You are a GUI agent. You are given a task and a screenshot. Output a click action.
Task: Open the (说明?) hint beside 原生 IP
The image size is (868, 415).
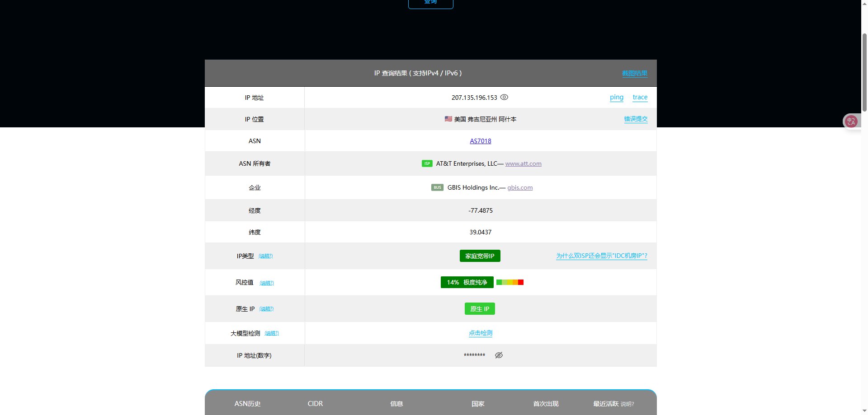pos(266,308)
